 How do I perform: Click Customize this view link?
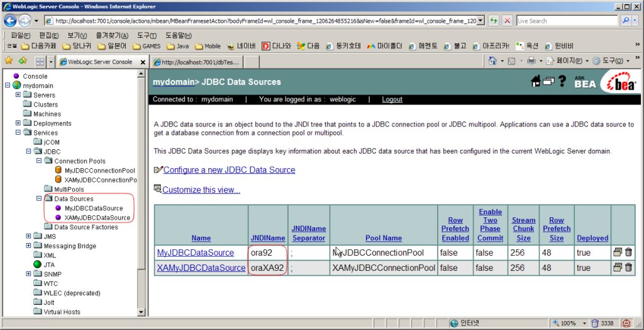tap(201, 190)
